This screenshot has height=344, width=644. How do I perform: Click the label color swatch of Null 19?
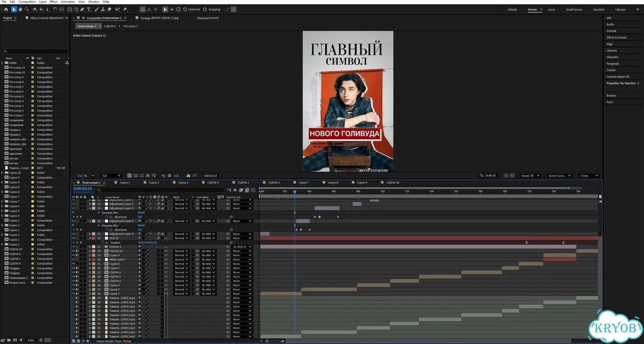click(94, 238)
